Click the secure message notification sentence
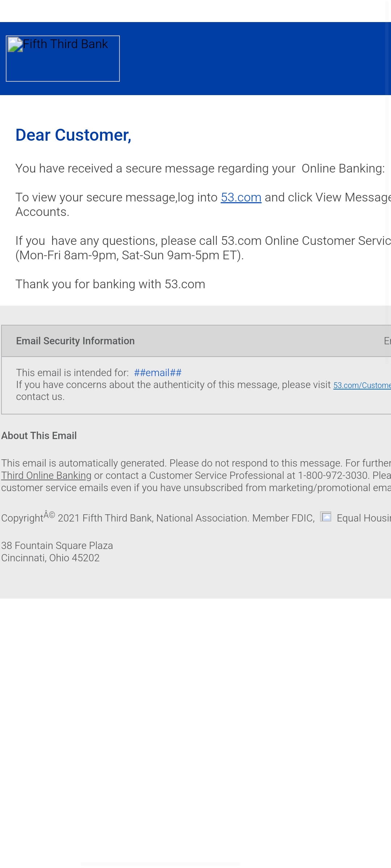This screenshot has width=391, height=868. 200,169
